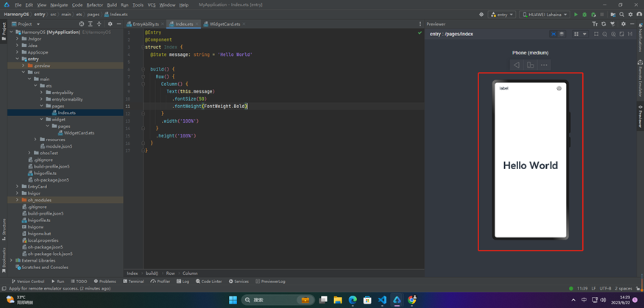Image resolution: width=644 pixels, height=308 pixels.
Task: Open the entry run configuration dropdown
Action: [x=502, y=15]
